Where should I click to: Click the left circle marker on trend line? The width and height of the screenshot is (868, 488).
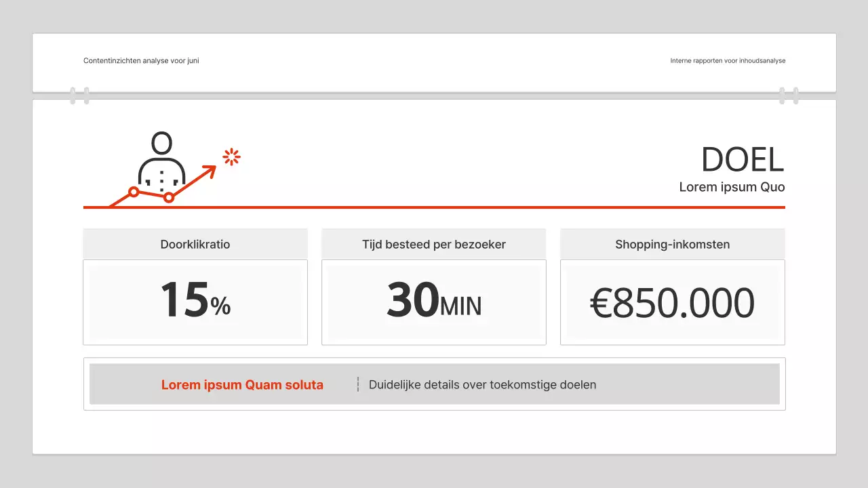(134, 192)
